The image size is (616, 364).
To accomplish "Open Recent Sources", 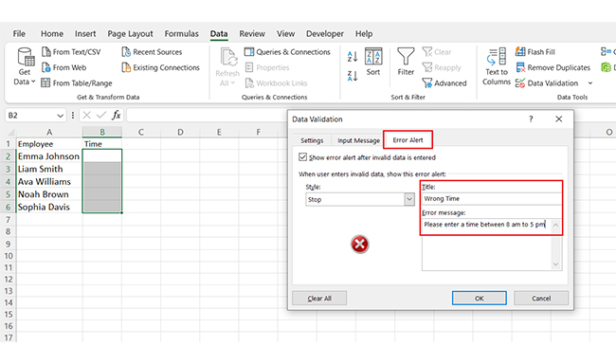I will [152, 52].
